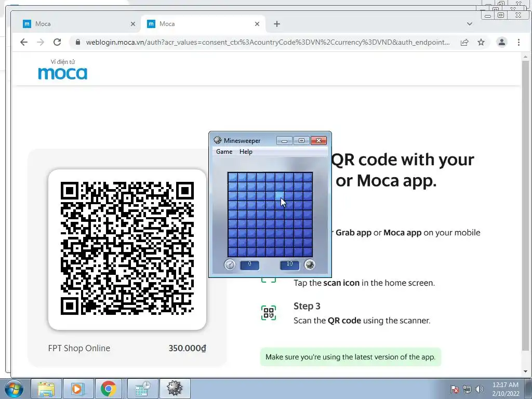Close the Minesweeper window
Image resolution: width=532 pixels, height=399 pixels.
[318, 140]
